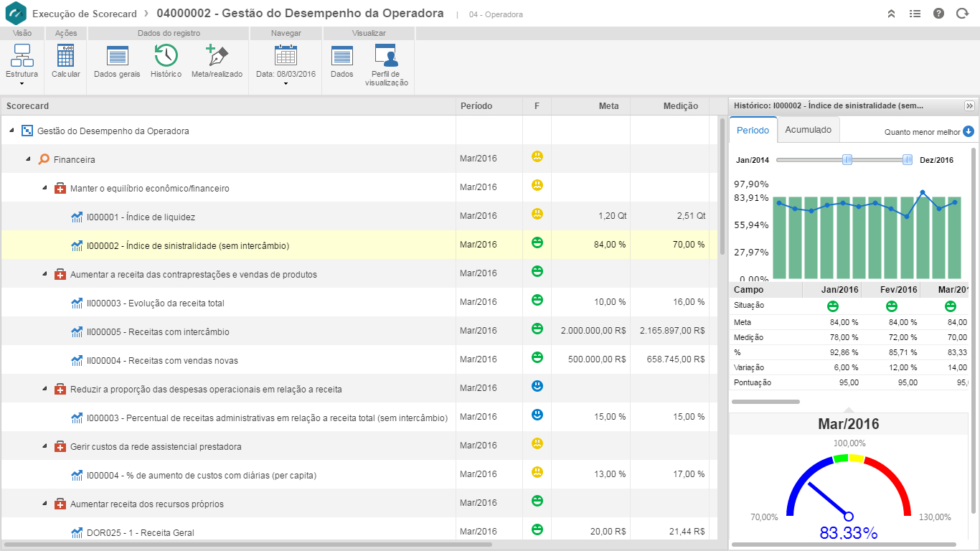980x551 pixels.
Task: Switch to the Acumulado tab
Action: (808, 130)
